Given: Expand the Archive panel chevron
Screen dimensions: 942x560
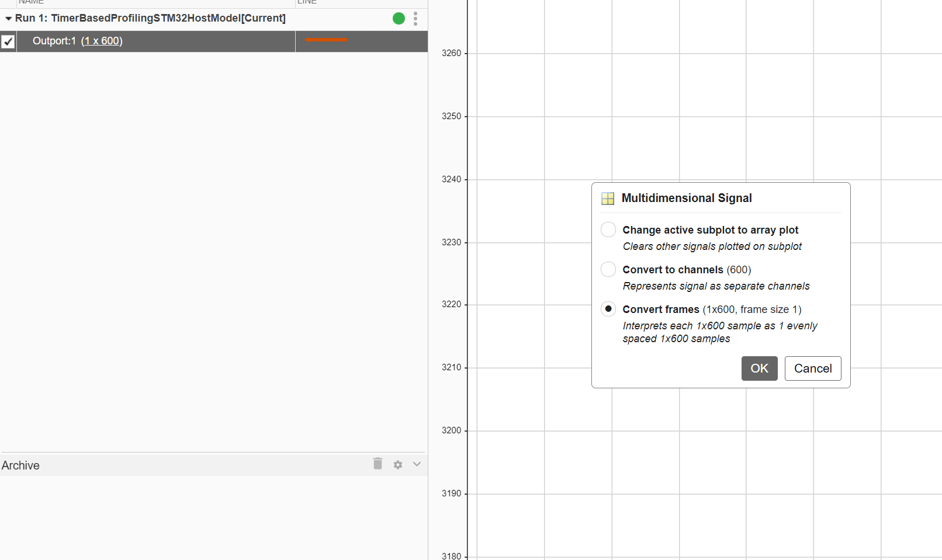Looking at the screenshot, I should click(417, 464).
